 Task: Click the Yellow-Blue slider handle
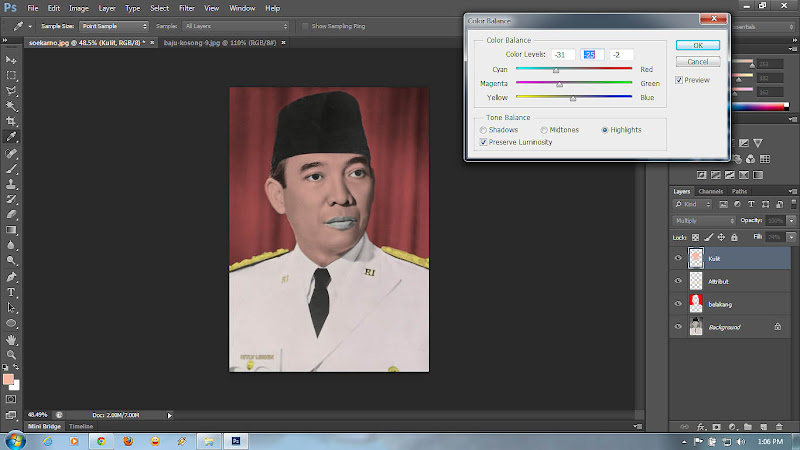(x=573, y=99)
